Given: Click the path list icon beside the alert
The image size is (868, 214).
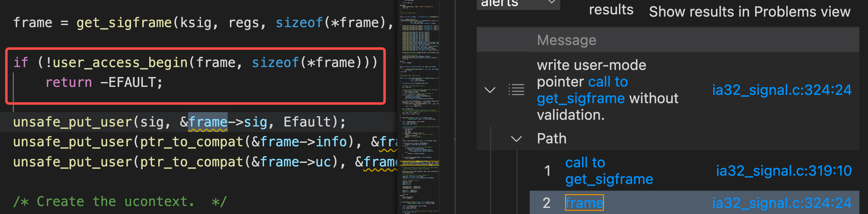Looking at the screenshot, I should (x=516, y=90).
